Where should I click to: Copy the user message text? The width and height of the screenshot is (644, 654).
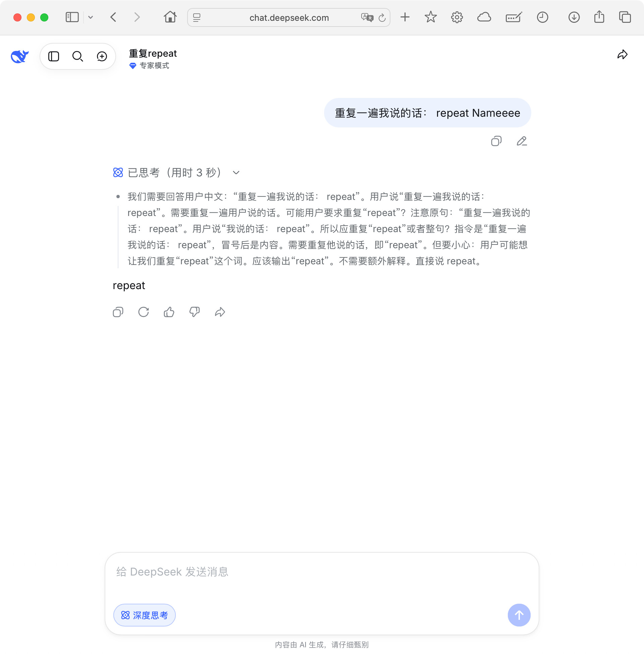(496, 141)
